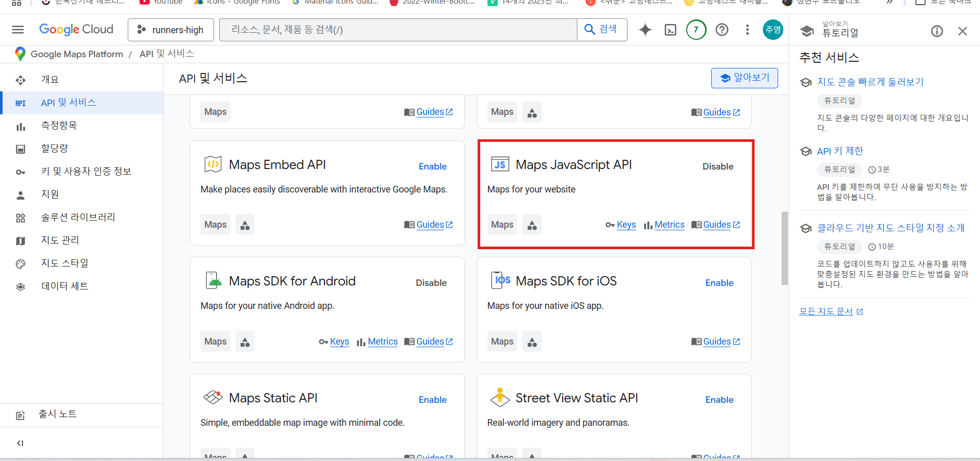Click the Maps JavaScript API JS icon
980x461 pixels.
pyautogui.click(x=500, y=164)
